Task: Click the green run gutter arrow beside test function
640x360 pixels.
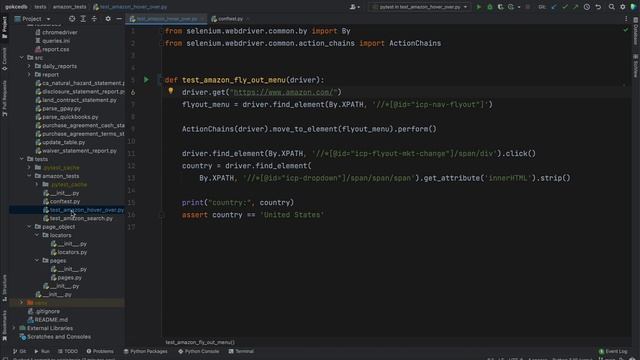Action: [x=146, y=80]
